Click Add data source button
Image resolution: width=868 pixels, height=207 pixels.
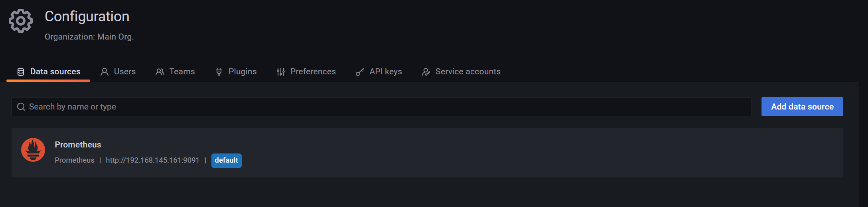pos(802,107)
